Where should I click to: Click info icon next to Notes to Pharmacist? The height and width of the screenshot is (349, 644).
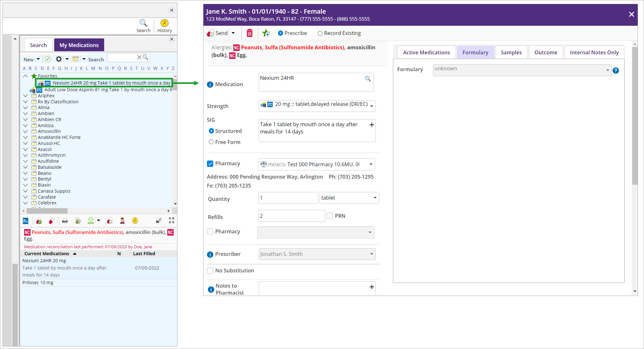pos(211,290)
